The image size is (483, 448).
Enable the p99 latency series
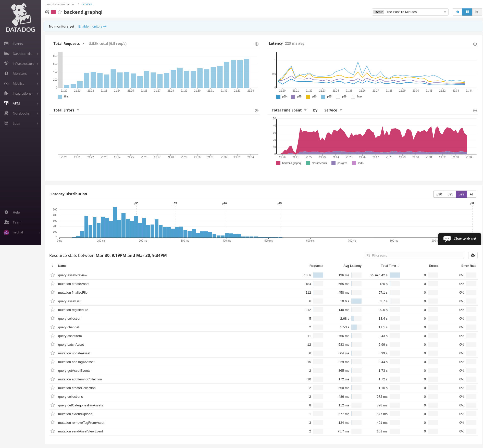tap(338, 97)
